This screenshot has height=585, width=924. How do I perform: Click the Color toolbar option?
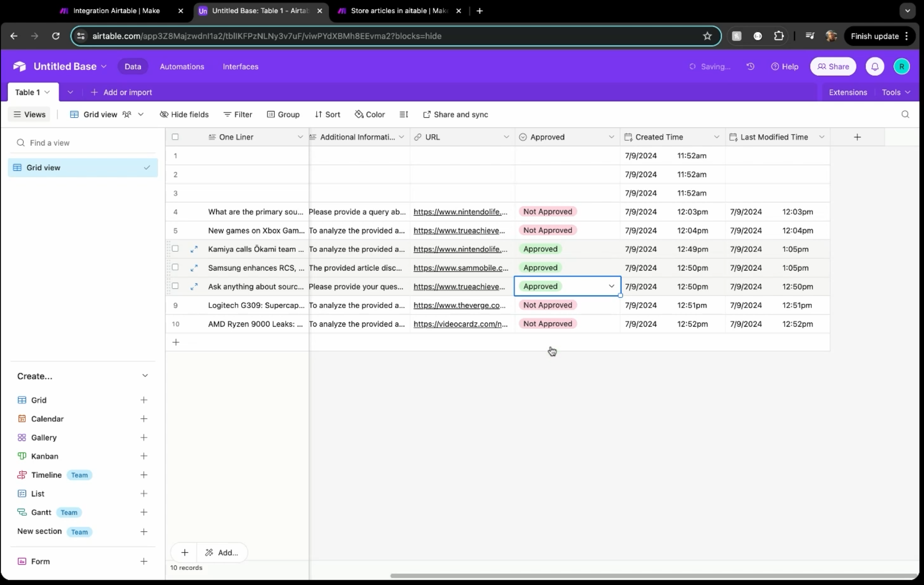[x=370, y=114]
